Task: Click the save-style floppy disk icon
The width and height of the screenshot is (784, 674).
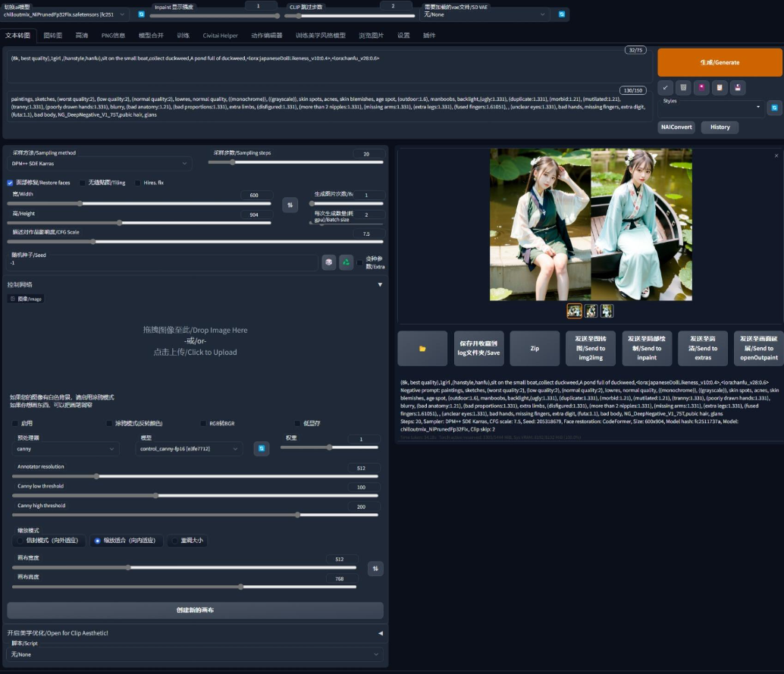Action: click(739, 88)
